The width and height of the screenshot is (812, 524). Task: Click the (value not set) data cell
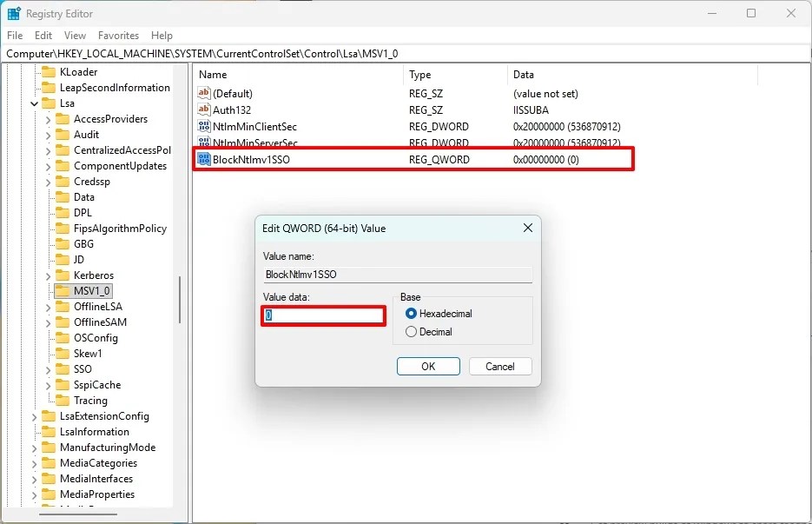click(545, 93)
